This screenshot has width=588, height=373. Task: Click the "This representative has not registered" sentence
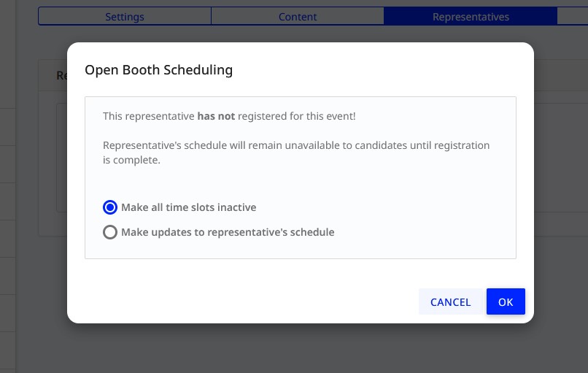(x=229, y=116)
